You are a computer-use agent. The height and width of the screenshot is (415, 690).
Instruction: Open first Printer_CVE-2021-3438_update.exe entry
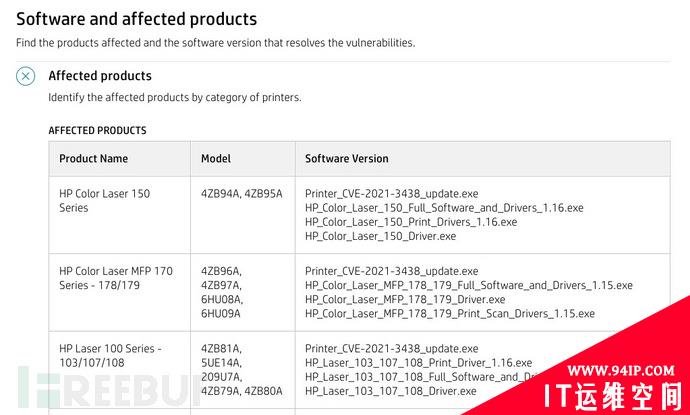coord(392,194)
